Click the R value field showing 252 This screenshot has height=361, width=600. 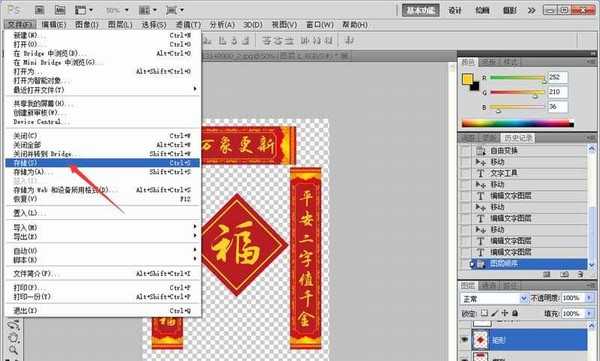558,77
